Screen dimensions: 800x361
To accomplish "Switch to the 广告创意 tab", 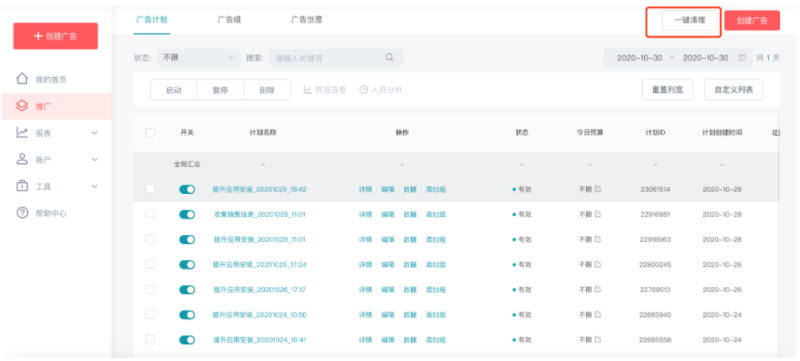I will pos(307,20).
